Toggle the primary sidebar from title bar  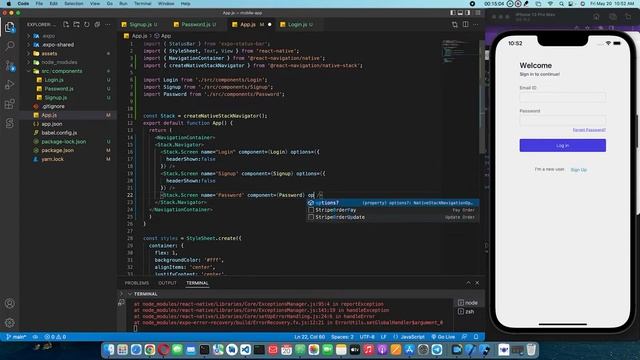[x=453, y=13]
